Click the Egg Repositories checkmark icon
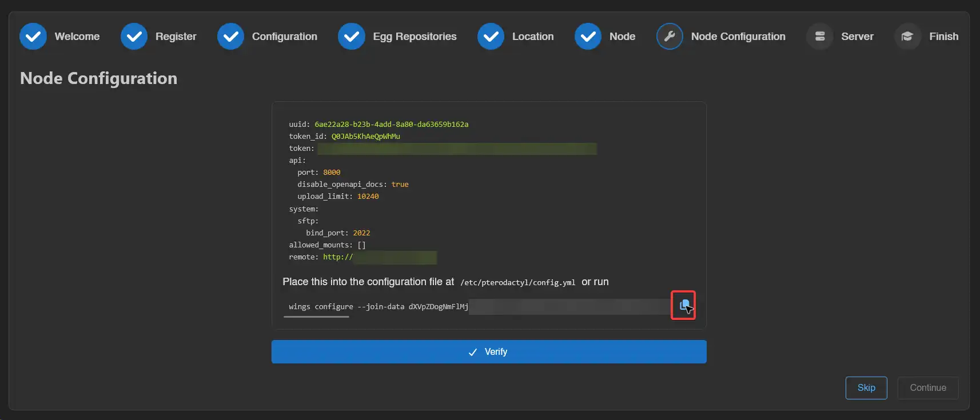 351,37
